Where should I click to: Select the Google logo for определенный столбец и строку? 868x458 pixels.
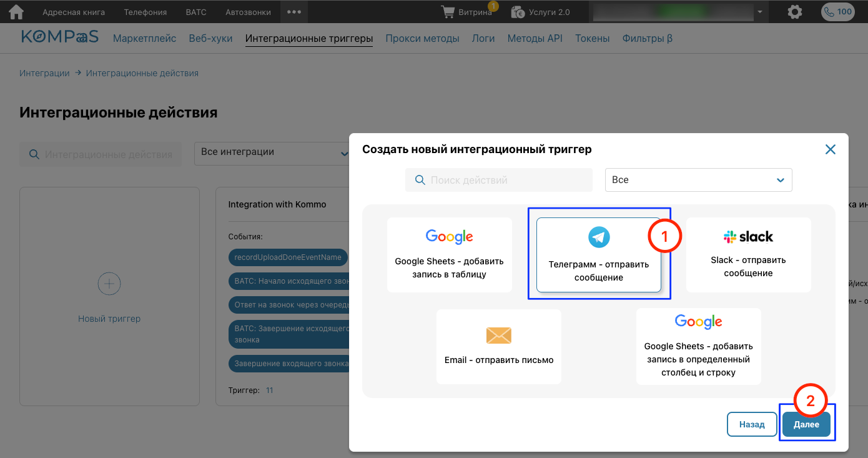[698, 322]
